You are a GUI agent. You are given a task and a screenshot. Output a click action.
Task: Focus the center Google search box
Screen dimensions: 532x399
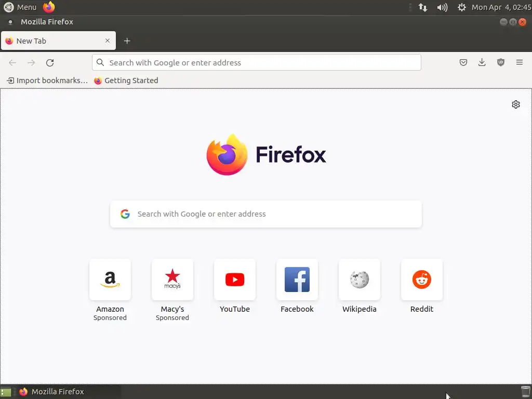(266, 214)
